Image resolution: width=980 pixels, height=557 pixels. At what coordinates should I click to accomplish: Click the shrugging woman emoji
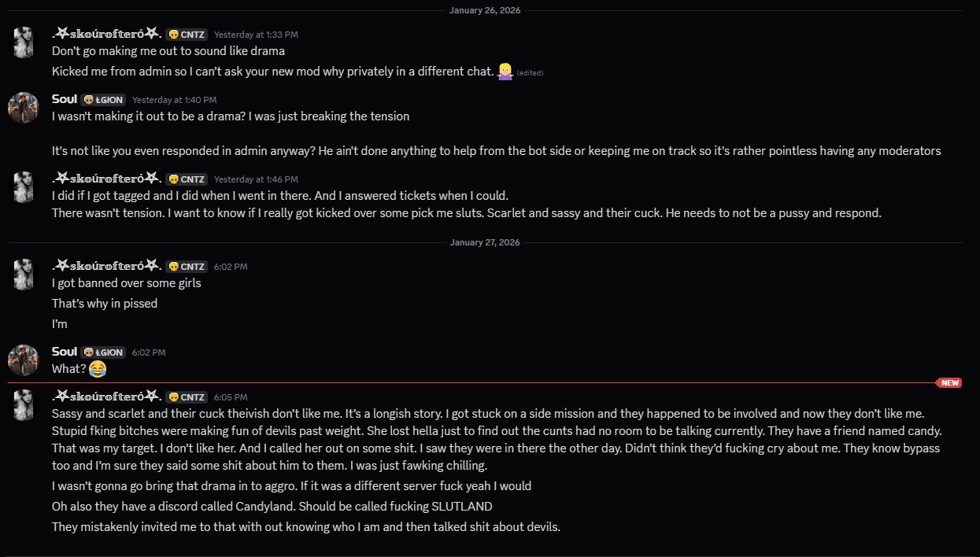[x=505, y=72]
